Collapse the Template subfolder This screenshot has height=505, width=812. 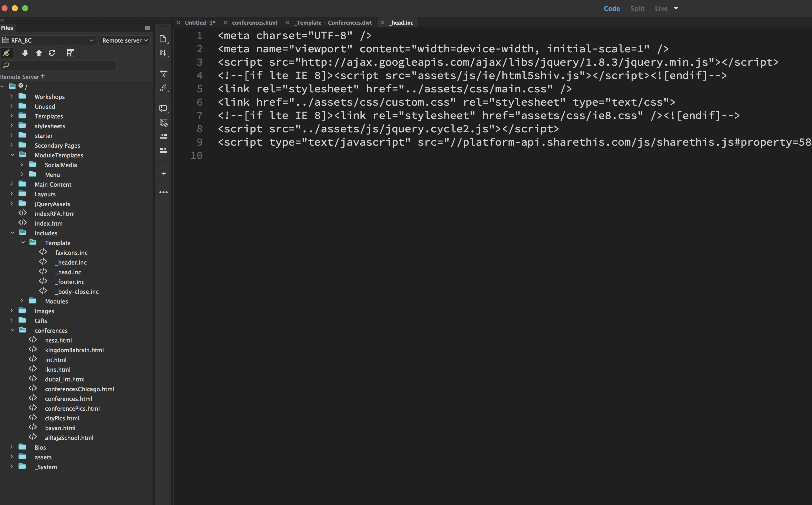coord(23,243)
